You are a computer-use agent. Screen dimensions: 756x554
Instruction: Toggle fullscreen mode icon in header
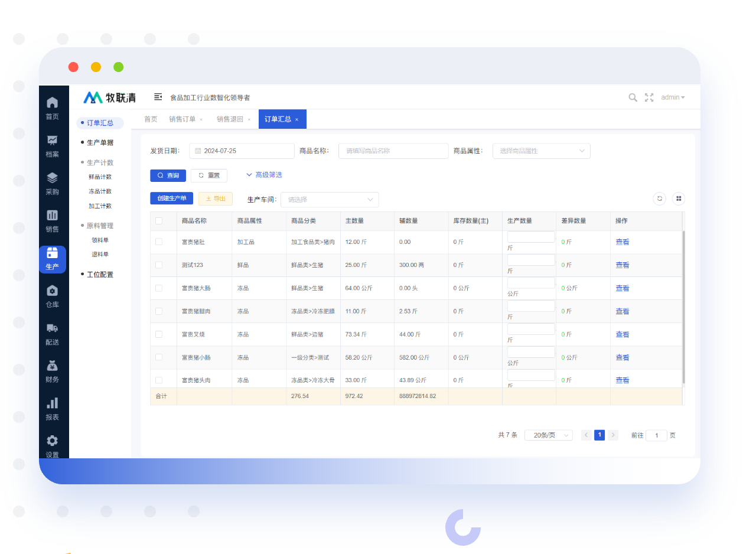click(x=649, y=97)
